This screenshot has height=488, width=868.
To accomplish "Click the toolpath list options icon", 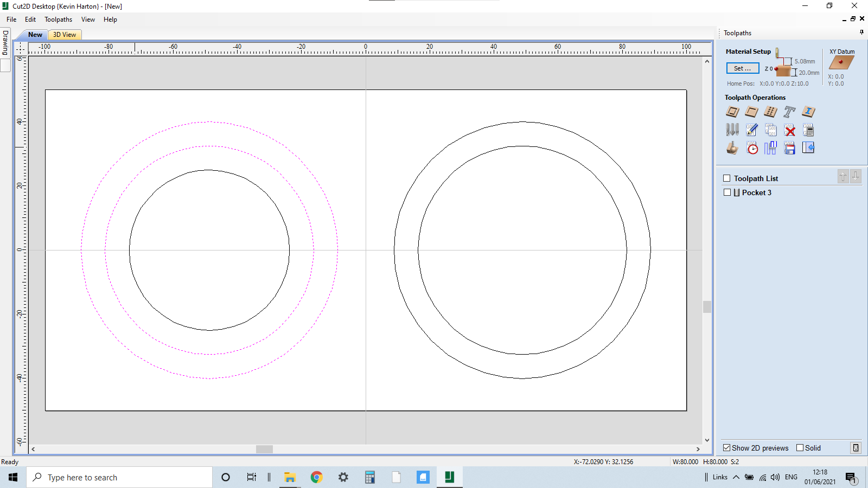I will 856,448.
